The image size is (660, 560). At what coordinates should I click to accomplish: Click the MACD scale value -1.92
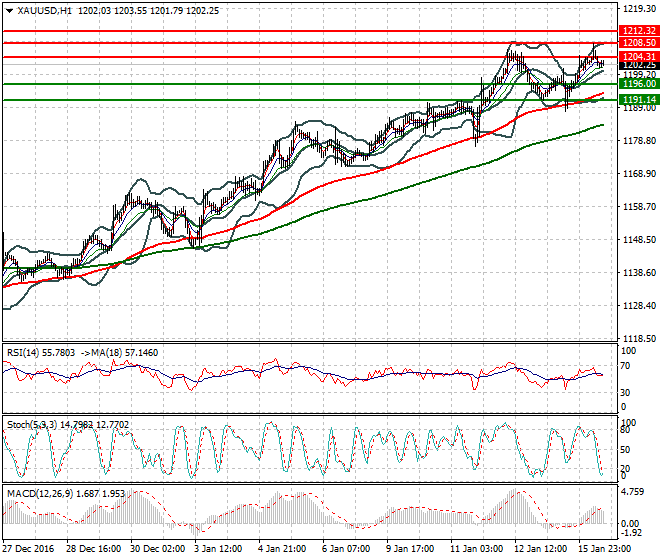[x=632, y=533]
